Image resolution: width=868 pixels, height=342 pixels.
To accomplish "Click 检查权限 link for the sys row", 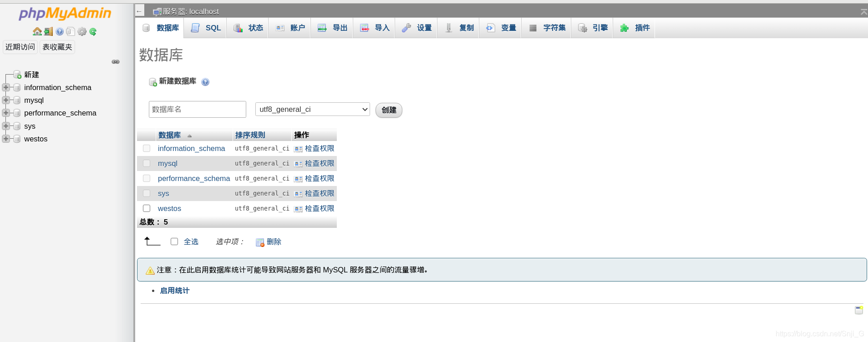I will click(320, 193).
